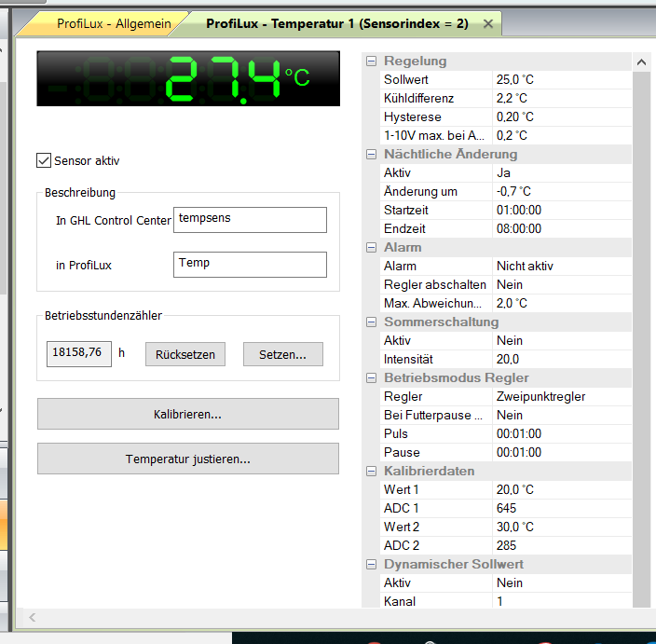Select Dynamischer Sollwert Aktiv value Nein
The width and height of the screenshot is (656, 644).
(562, 582)
